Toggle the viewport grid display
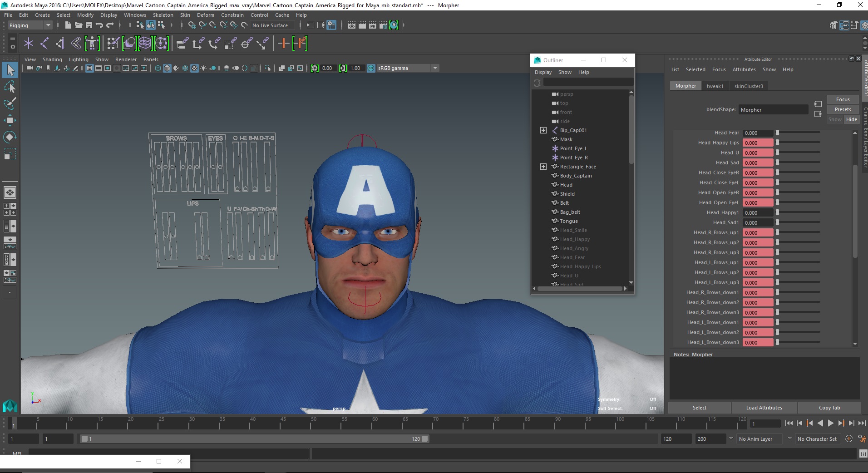This screenshot has width=868, height=473. [89, 68]
